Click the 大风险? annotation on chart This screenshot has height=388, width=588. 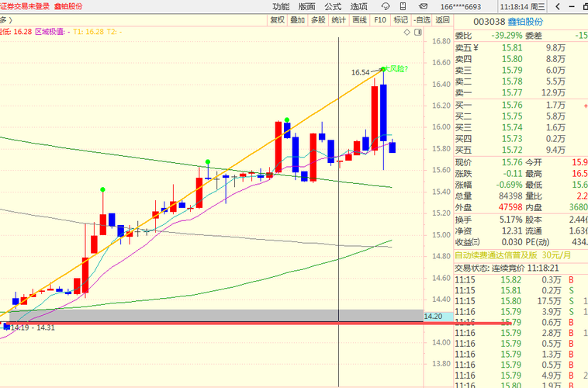click(x=396, y=68)
